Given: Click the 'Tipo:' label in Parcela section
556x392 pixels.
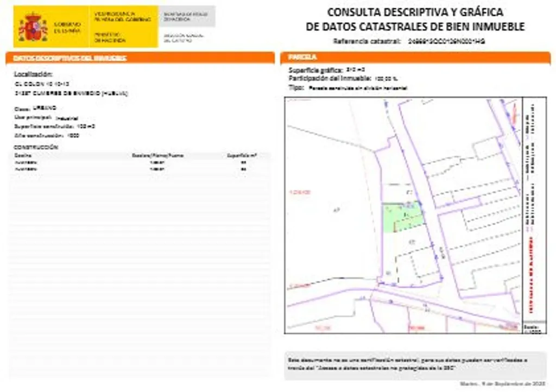Looking at the screenshot, I should click(x=296, y=87).
